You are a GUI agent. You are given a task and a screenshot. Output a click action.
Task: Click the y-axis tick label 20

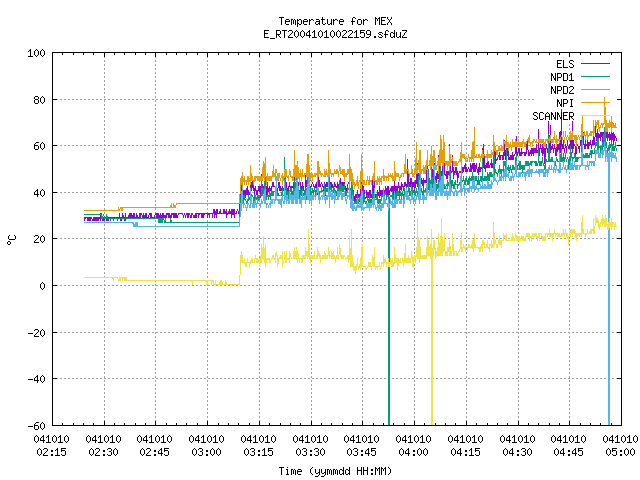pos(39,239)
